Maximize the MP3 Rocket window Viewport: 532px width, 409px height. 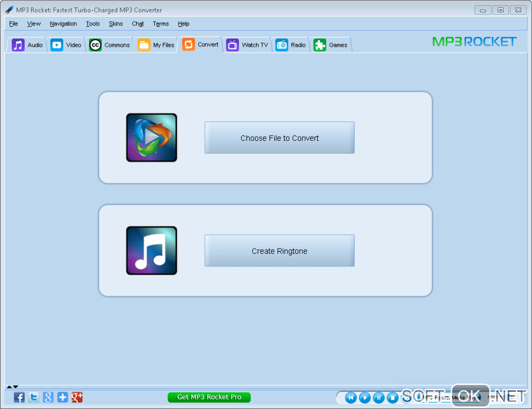pyautogui.click(x=501, y=10)
